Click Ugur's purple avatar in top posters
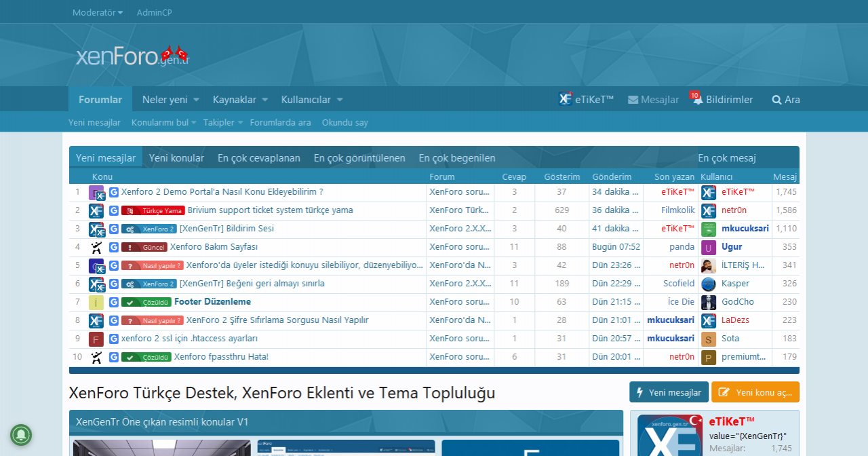 click(x=709, y=247)
